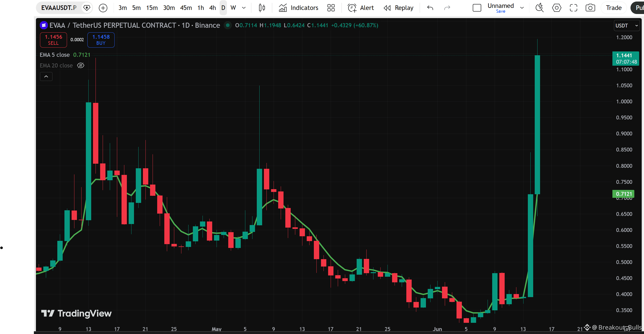The width and height of the screenshot is (644, 334).
Task: Expand the timeframe interval dropdown
Action: (244, 8)
